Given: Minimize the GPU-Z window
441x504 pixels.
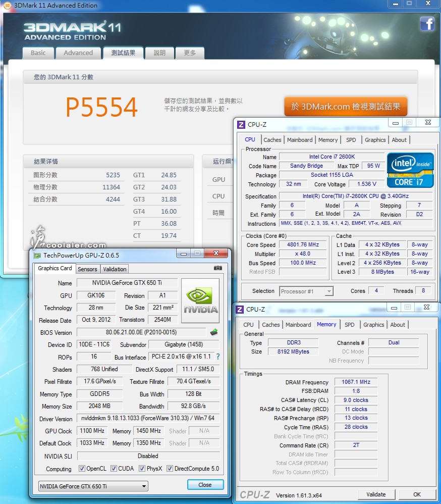Looking at the screenshot, I should [x=184, y=254].
